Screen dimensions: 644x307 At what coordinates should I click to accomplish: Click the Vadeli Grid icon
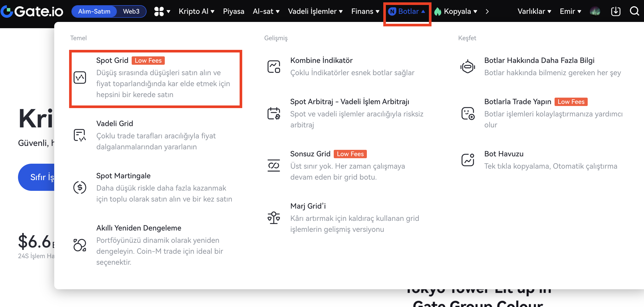80,135
